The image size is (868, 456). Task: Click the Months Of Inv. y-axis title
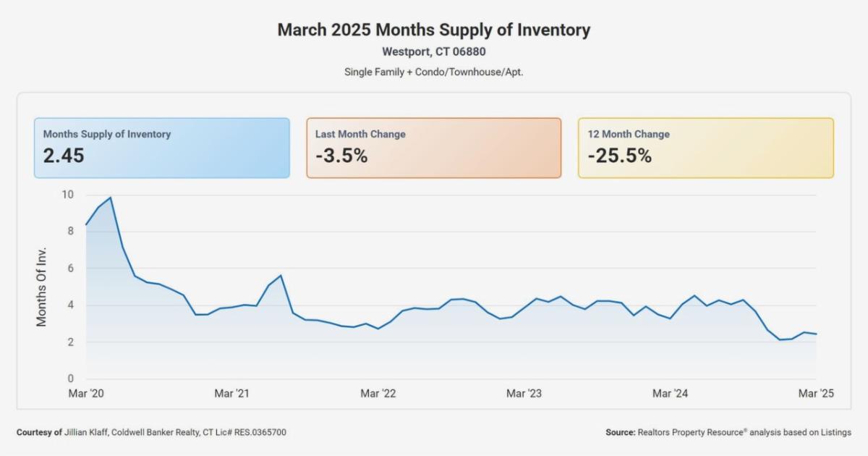[42, 287]
